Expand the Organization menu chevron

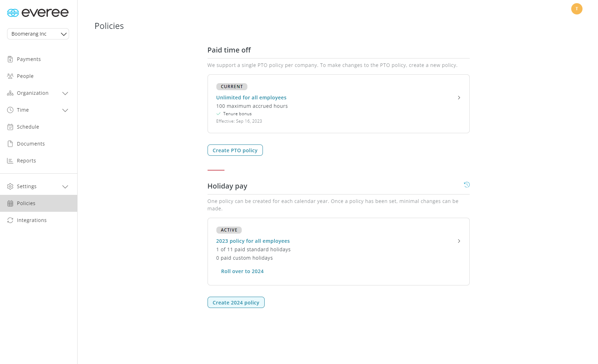(65, 93)
